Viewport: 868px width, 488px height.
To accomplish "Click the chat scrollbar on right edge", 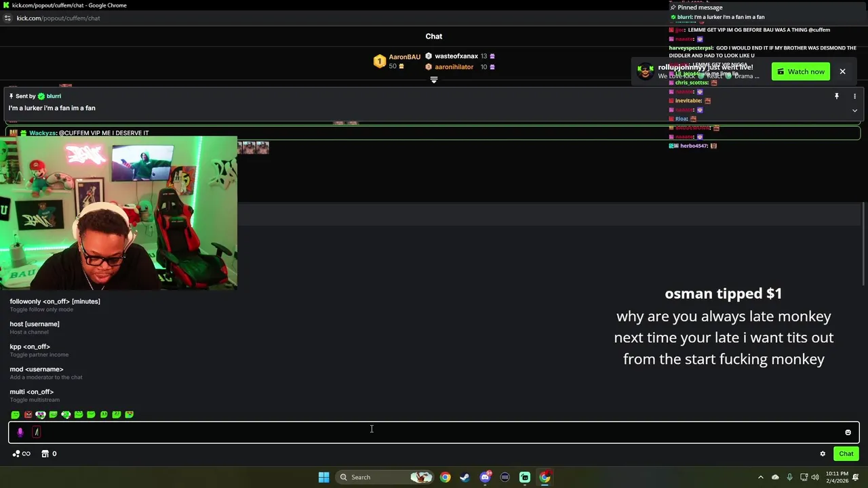I will [863, 244].
